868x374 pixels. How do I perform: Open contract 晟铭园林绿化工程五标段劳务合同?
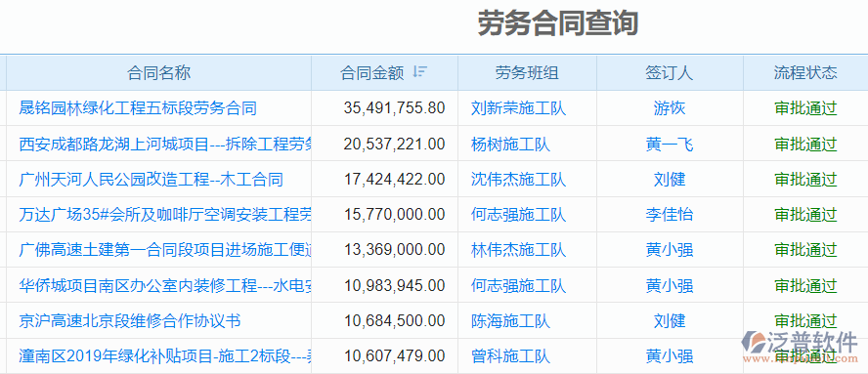(138, 107)
